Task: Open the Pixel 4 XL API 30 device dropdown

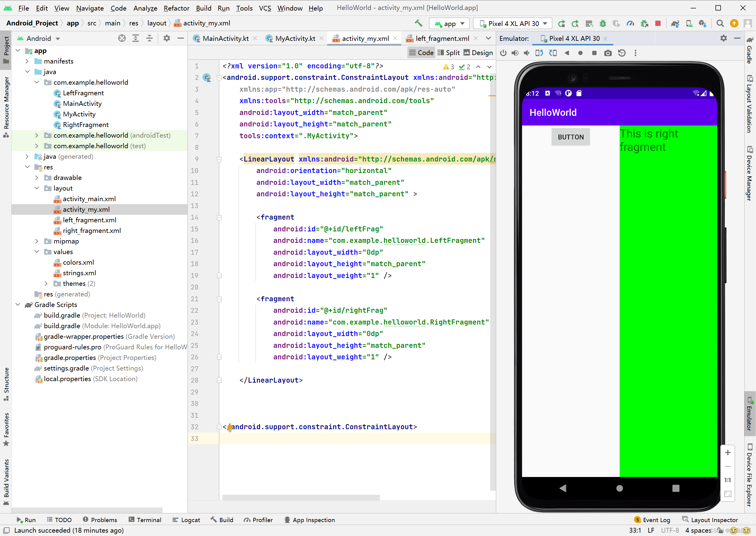Action: pos(513,23)
